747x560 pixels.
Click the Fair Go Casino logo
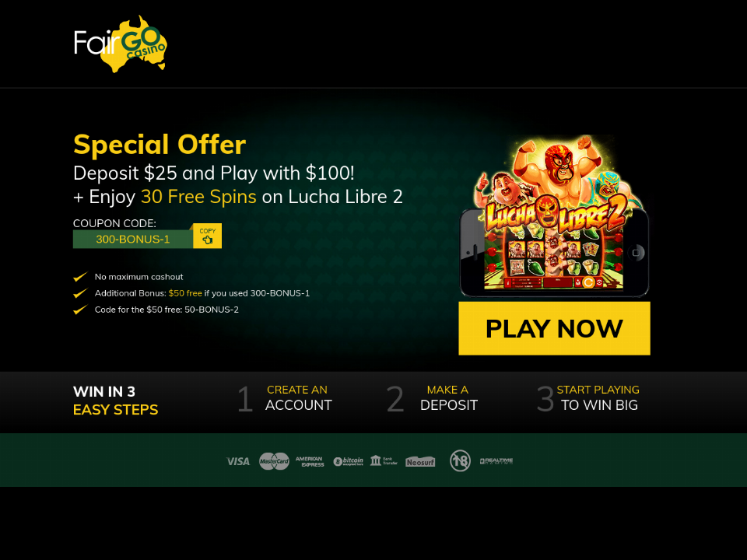(121, 44)
